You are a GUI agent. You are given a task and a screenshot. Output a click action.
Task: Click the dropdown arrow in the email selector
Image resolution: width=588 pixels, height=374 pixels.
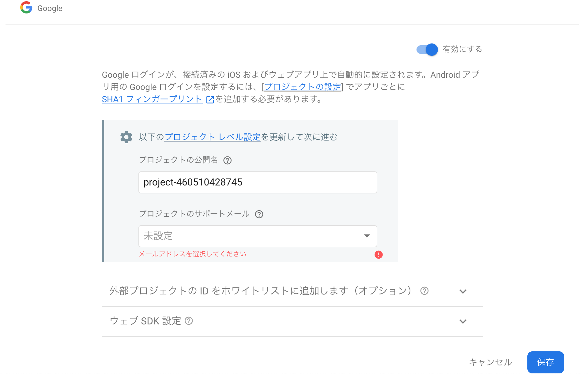pos(366,236)
